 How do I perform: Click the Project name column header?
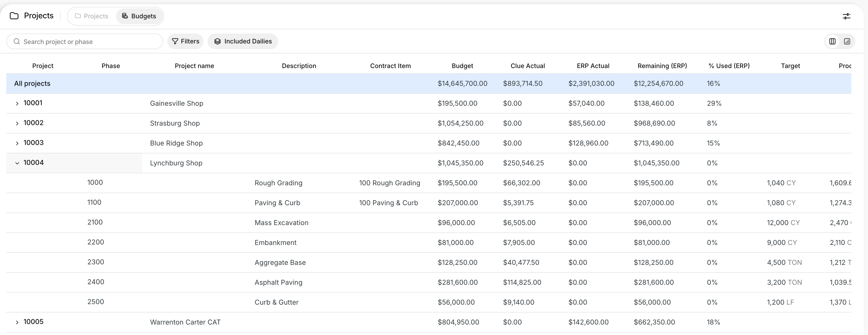[195, 66]
